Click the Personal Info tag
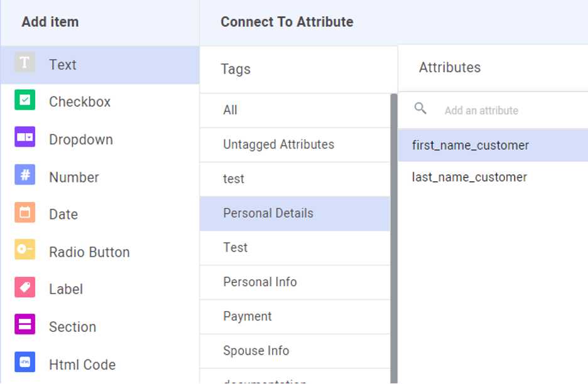Screen dimensions: 588x384 pos(260,282)
